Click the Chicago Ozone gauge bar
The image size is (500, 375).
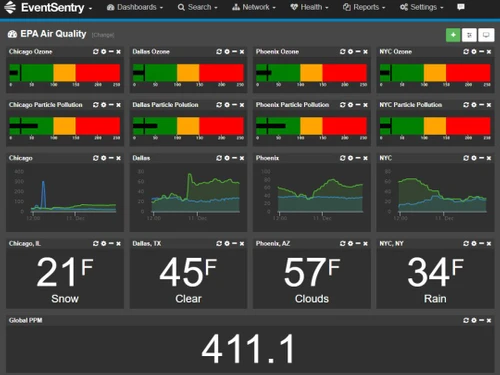tap(65, 73)
